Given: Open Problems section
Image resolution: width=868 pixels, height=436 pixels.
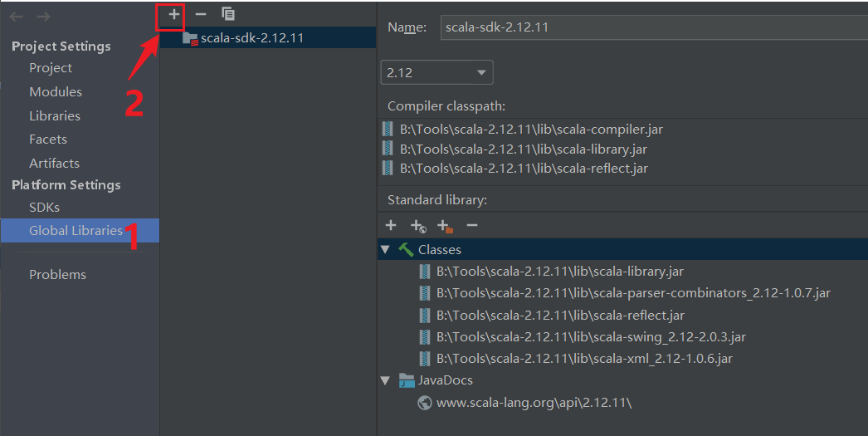Looking at the screenshot, I should [x=57, y=274].
